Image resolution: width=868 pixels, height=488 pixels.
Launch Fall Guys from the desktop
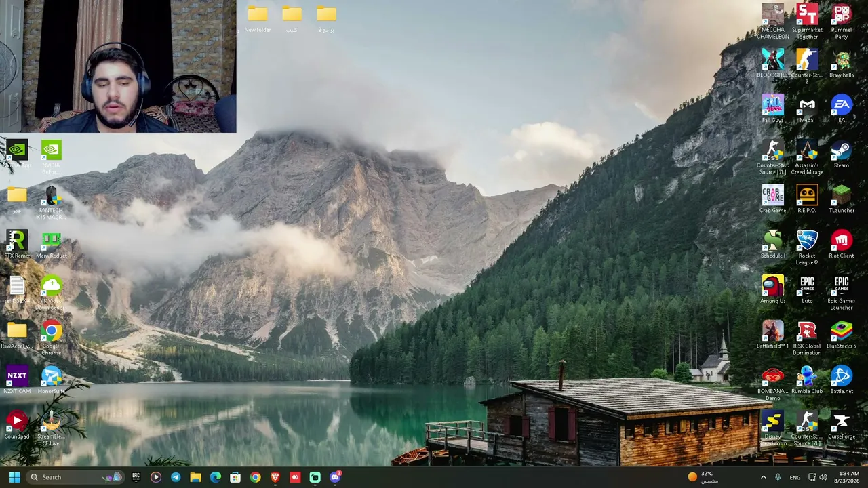click(772, 110)
